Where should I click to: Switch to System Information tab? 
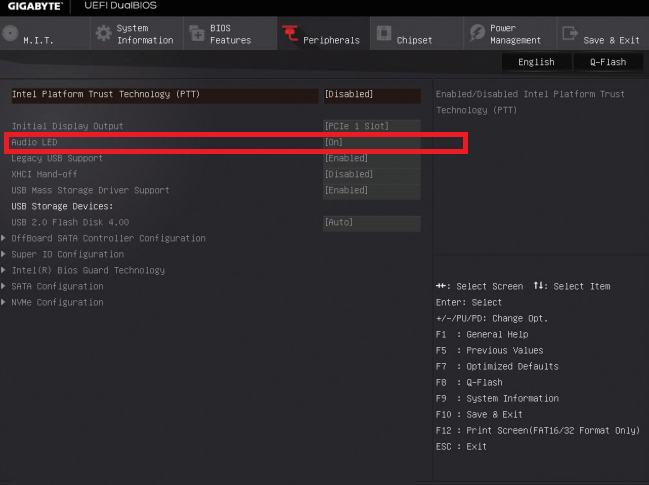tap(137, 34)
